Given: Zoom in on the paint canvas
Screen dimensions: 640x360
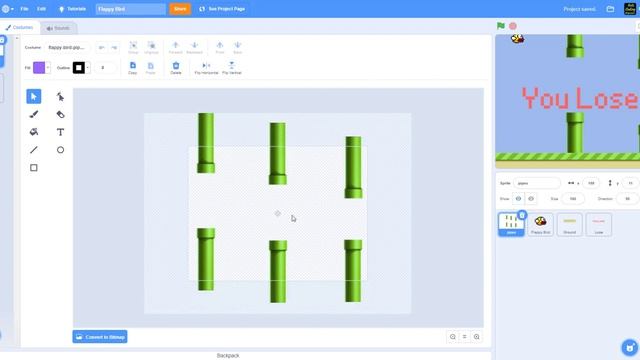Looking at the screenshot, I should 476,337.
